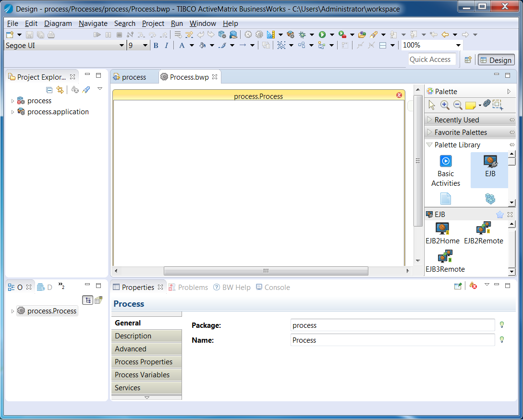This screenshot has height=420, width=523.
Task: Select the link/transition chain tool
Action: click(x=487, y=104)
